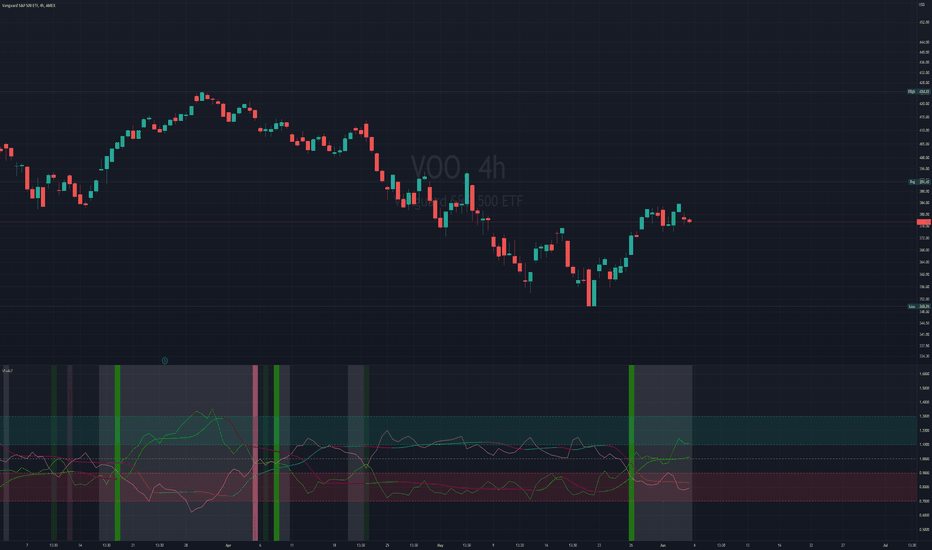
Task: Click the 'May' label on time axis
Action: pyautogui.click(x=440, y=545)
